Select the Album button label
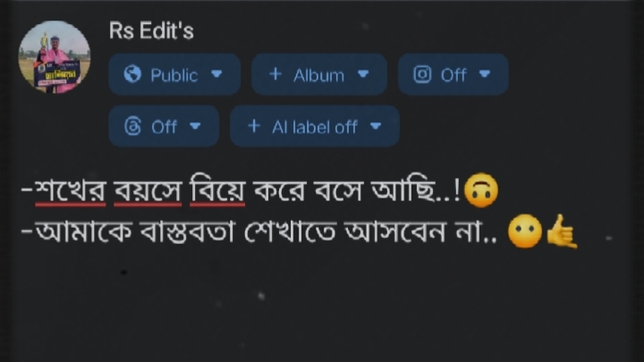 coord(318,75)
